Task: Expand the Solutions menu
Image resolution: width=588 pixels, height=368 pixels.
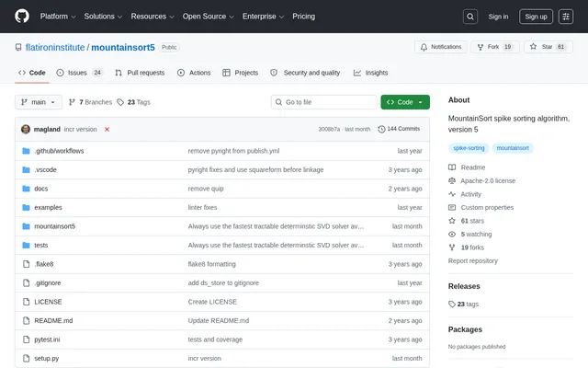Action: (x=103, y=17)
